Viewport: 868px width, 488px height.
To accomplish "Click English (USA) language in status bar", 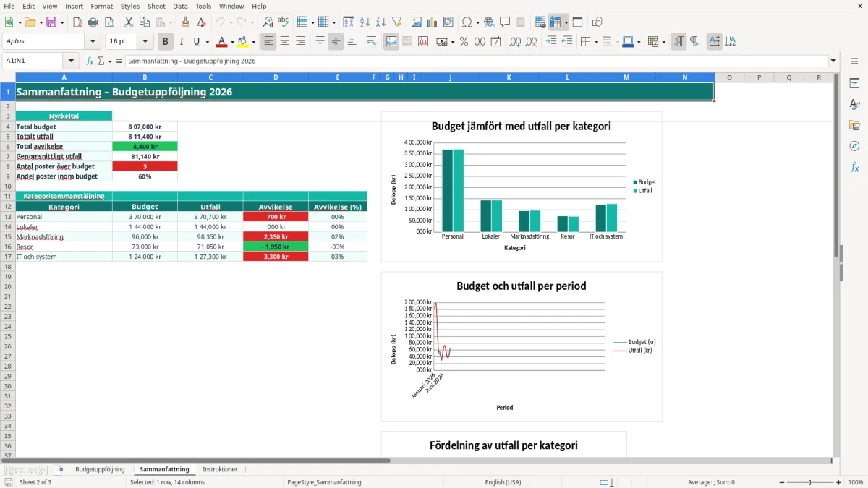I will [x=503, y=482].
